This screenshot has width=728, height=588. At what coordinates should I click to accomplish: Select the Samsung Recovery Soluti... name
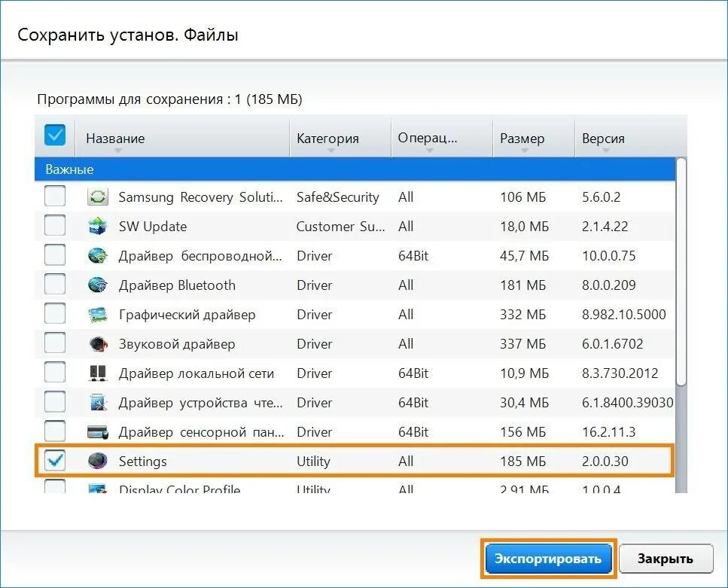pyautogui.click(x=200, y=197)
